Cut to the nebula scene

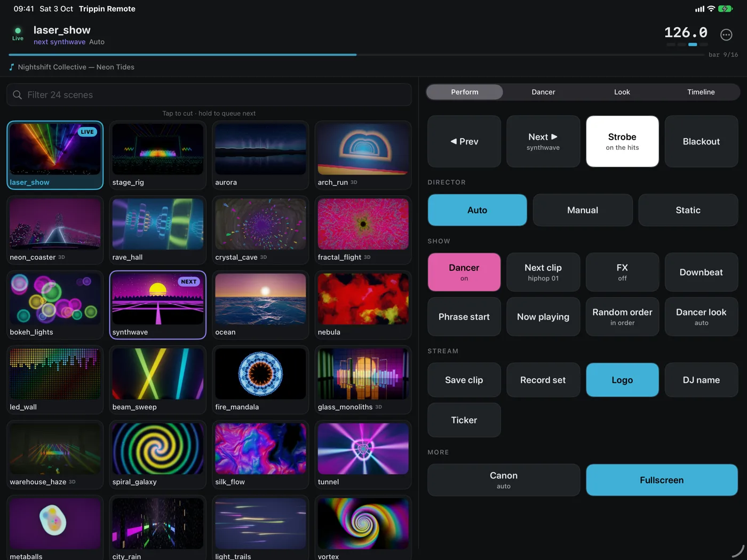pos(363,305)
